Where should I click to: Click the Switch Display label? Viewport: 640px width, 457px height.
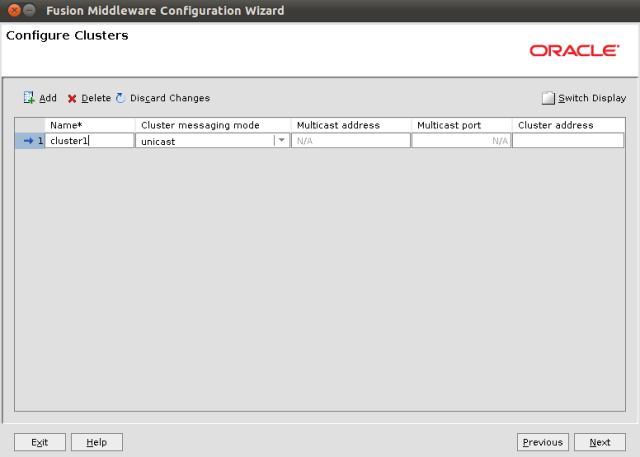(592, 98)
